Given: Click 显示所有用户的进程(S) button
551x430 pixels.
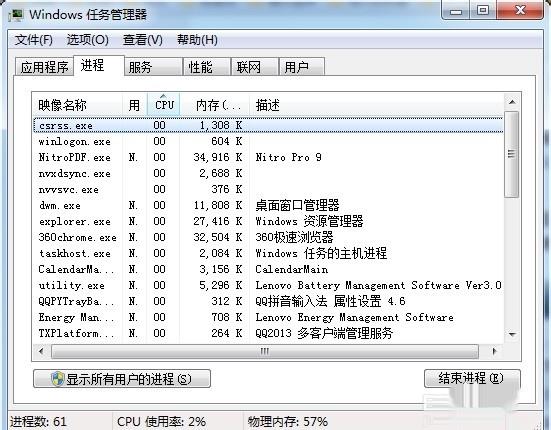Looking at the screenshot, I should click(x=122, y=379).
